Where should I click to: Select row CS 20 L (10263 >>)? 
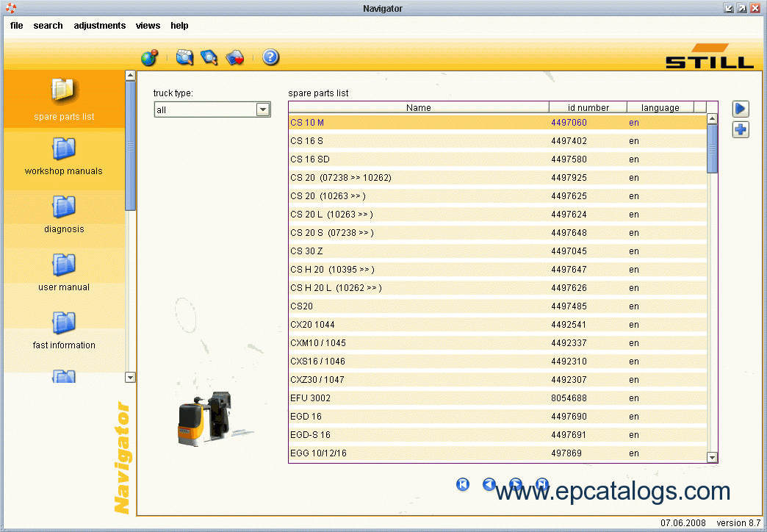coord(497,215)
